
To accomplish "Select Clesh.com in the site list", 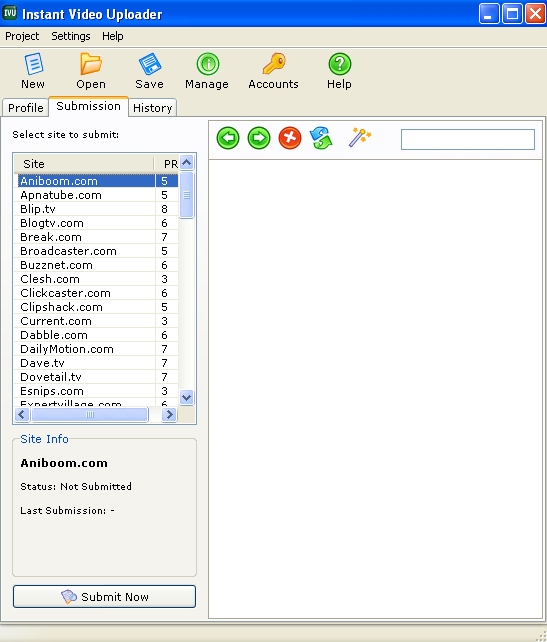I will pos(97,279).
